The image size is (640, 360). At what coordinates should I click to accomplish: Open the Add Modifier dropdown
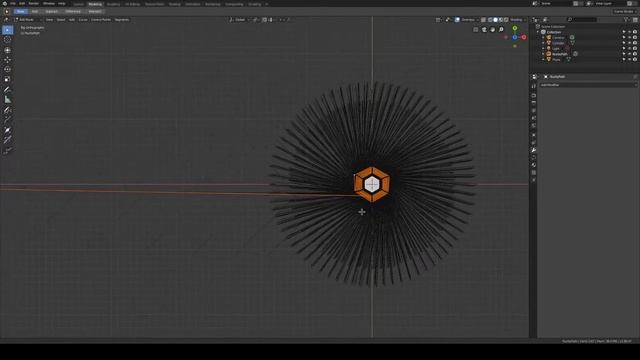[588, 85]
